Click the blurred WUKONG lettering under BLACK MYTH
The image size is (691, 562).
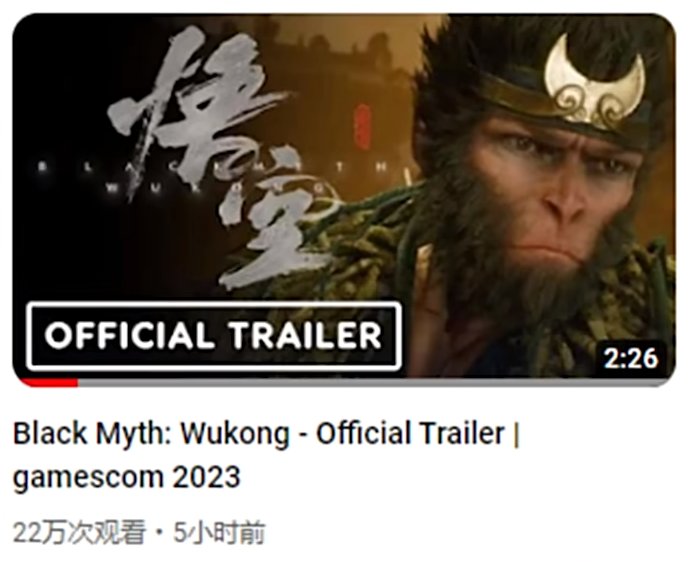click(216, 187)
